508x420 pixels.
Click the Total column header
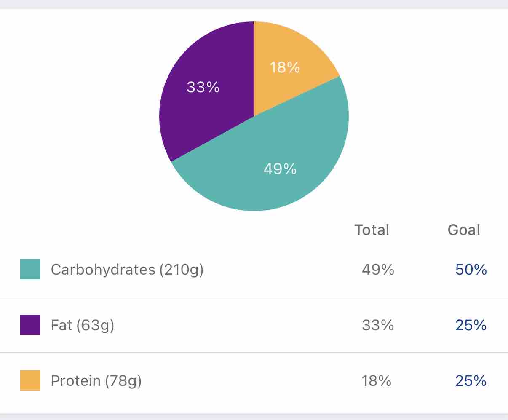pyautogui.click(x=372, y=230)
